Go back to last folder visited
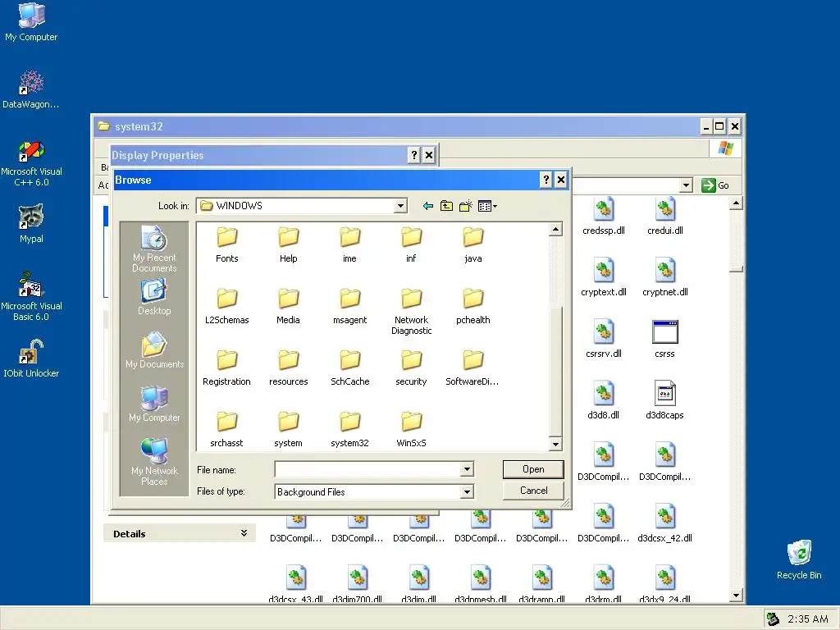The height and width of the screenshot is (630, 840). coord(427,206)
